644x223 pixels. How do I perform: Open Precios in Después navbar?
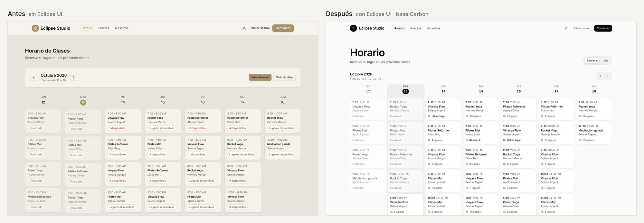416,28
